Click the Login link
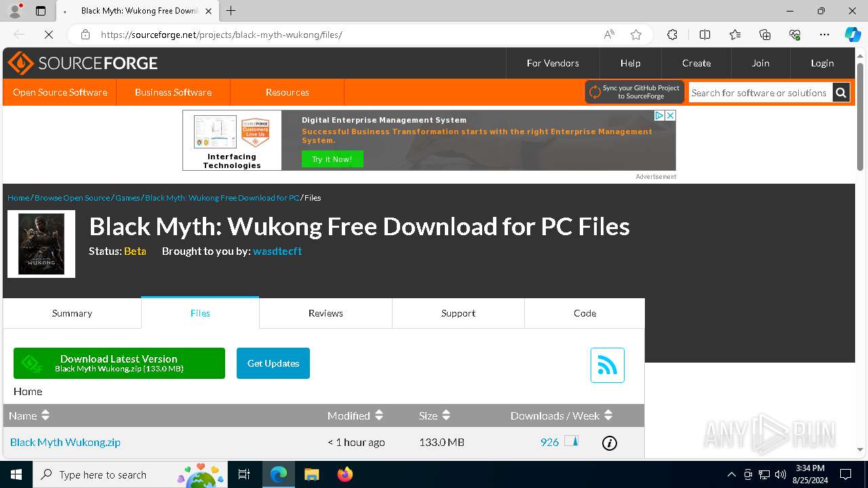Viewport: 868px width, 488px height. pyautogui.click(x=822, y=63)
